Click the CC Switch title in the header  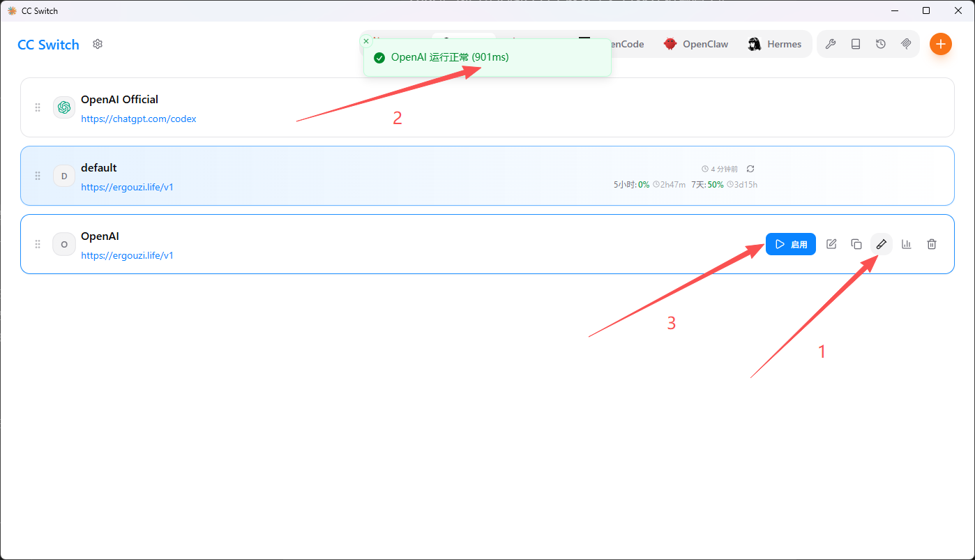click(48, 45)
